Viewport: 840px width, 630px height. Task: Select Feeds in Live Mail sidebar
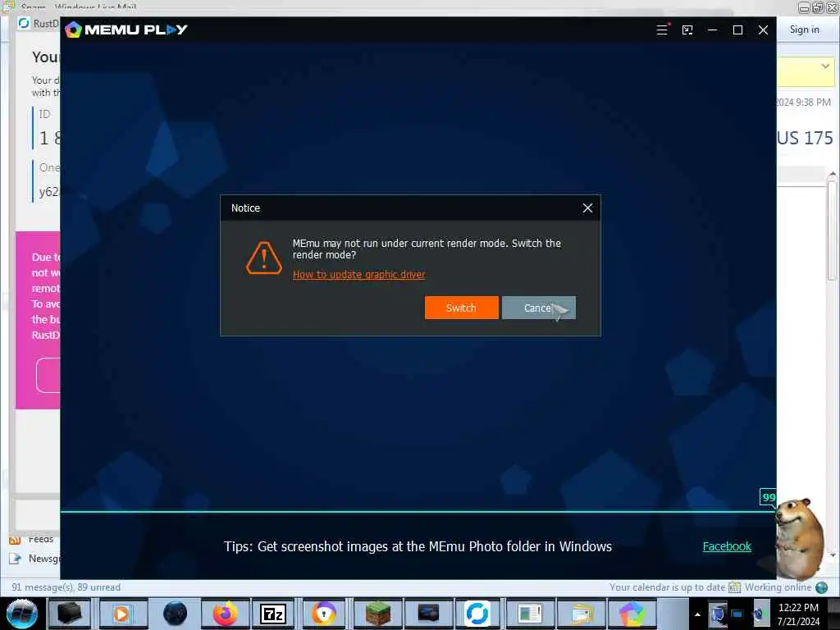click(32, 539)
